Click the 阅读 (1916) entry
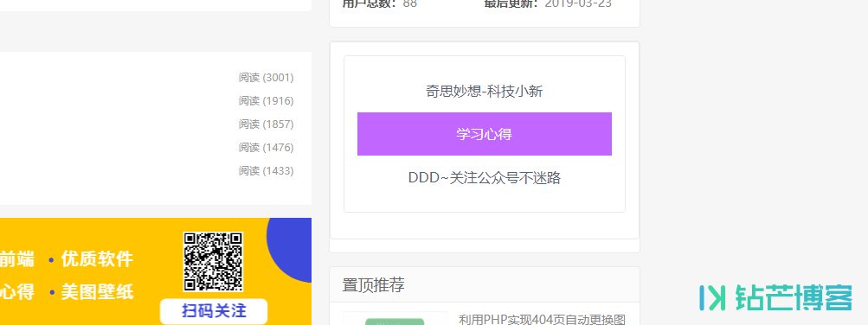 [x=267, y=101]
